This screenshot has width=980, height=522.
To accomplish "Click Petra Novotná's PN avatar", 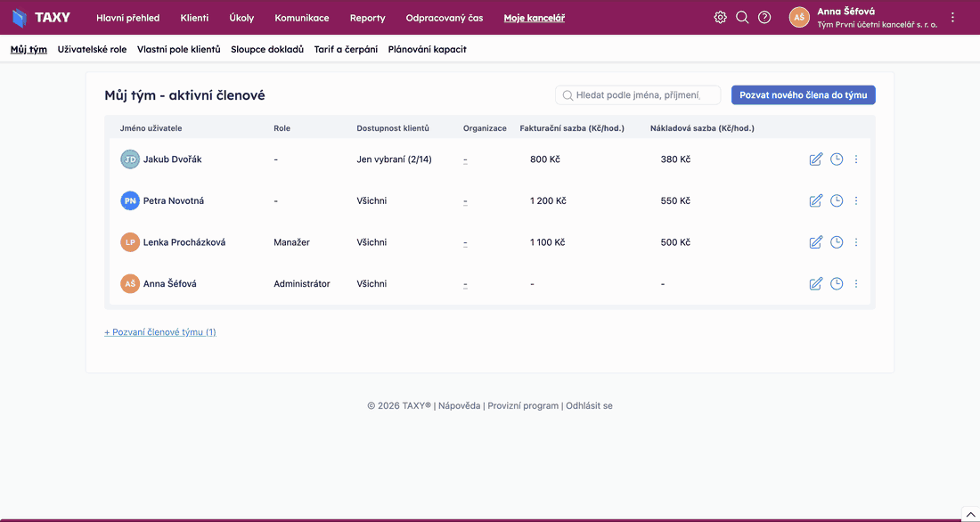I will click(x=129, y=200).
